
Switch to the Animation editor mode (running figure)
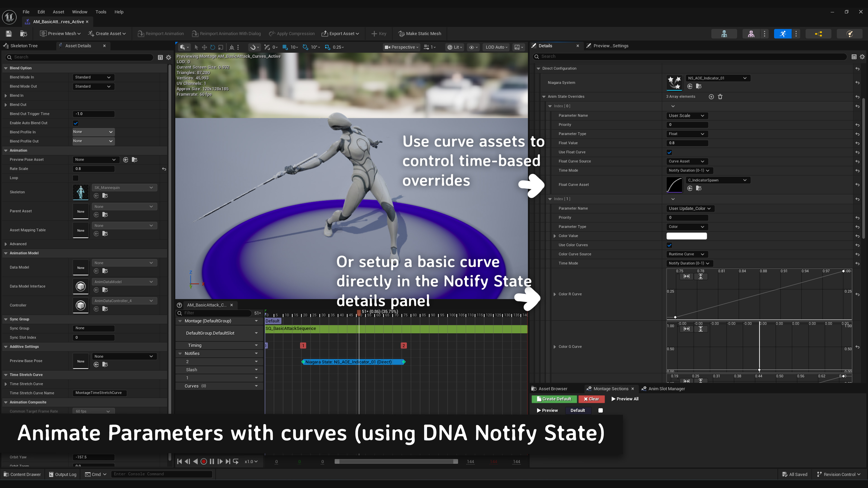(782, 34)
